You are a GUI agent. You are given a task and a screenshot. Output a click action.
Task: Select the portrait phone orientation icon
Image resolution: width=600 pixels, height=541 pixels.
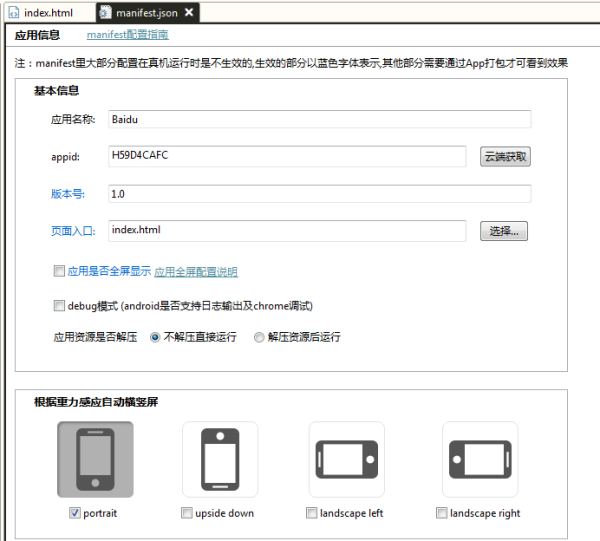(95, 460)
